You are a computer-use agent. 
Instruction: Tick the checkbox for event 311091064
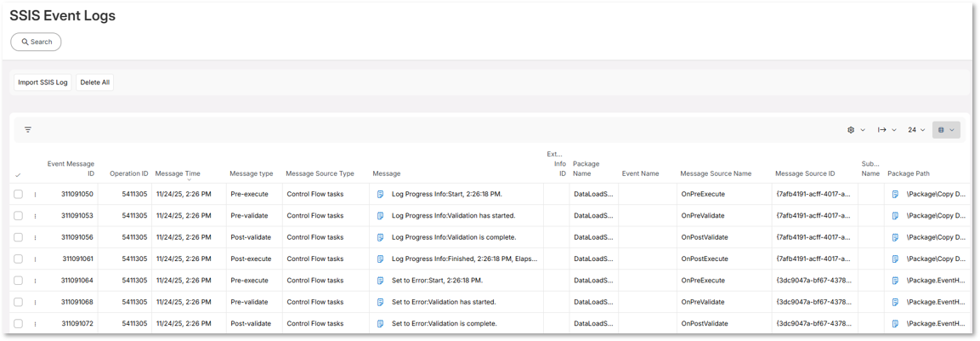18,281
